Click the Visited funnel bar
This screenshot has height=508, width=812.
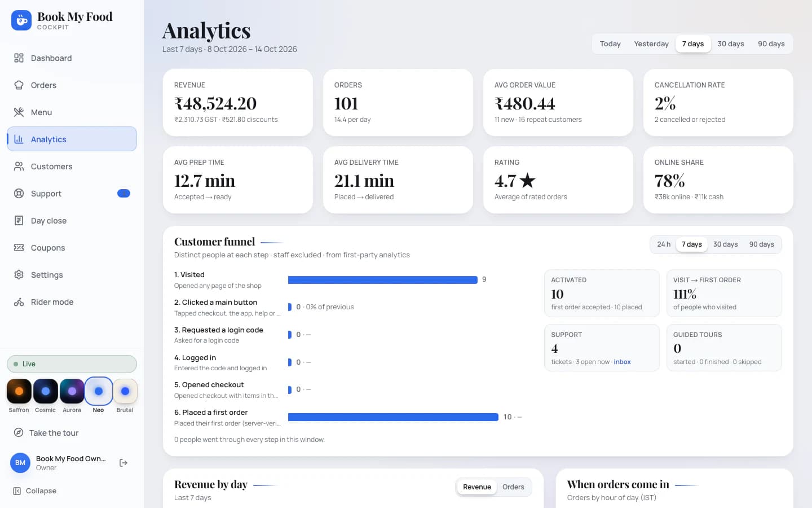(383, 280)
